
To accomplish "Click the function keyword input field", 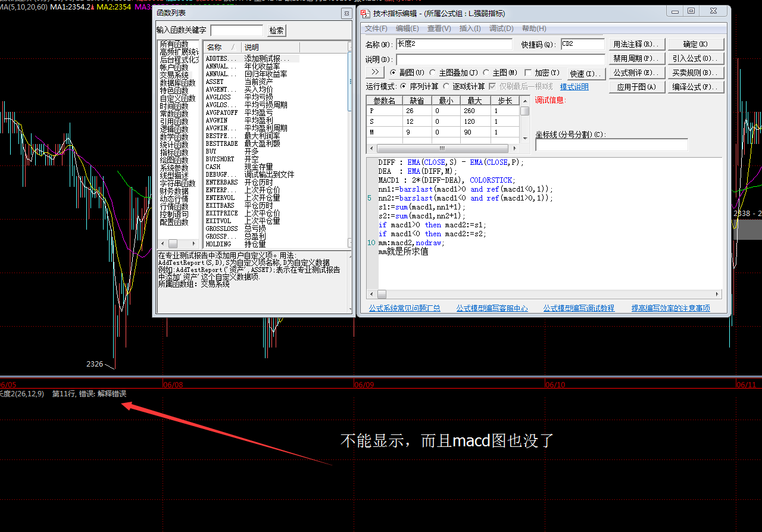I will coord(237,30).
